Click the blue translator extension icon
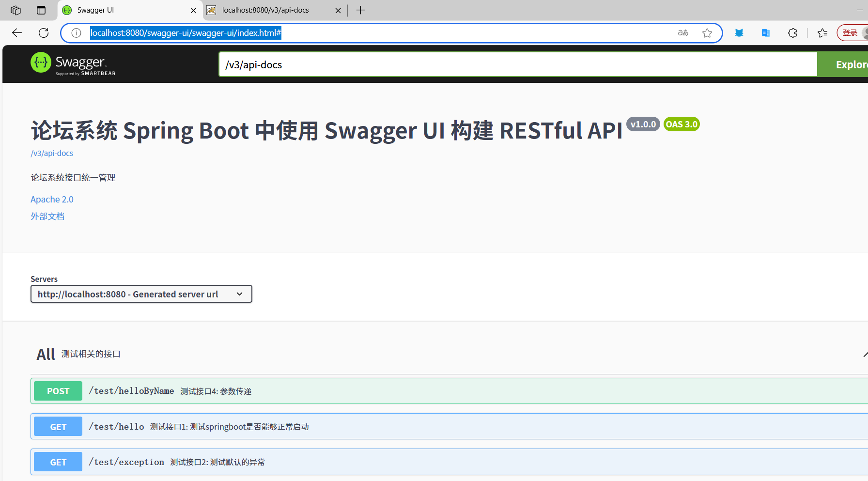This screenshot has height=481, width=868. [766, 33]
